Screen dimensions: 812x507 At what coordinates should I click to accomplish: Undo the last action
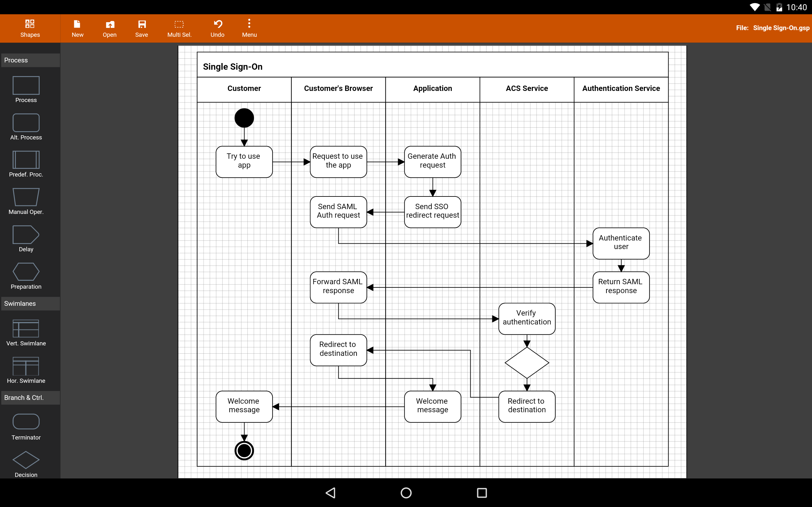tap(217, 28)
